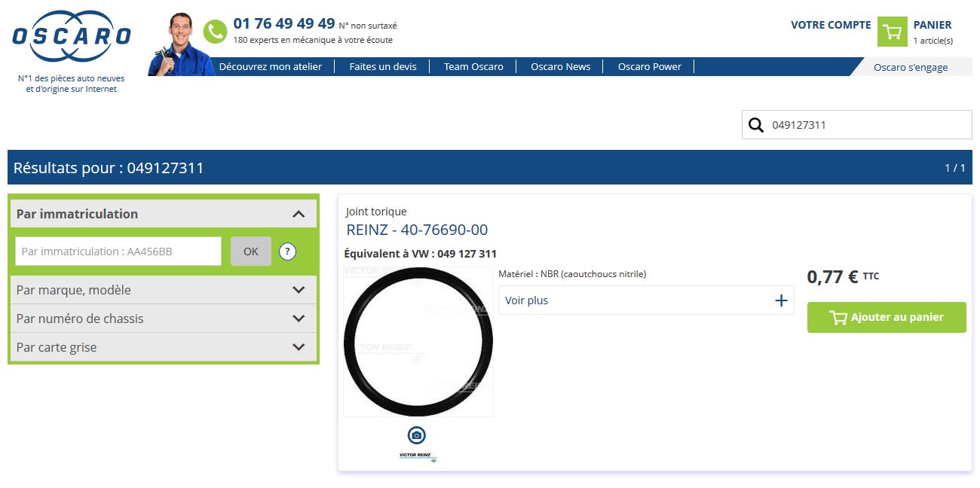The width and height of the screenshot is (980, 488).
Task: Click N°1 des pièces auto neuves tagline
Action: (x=72, y=84)
